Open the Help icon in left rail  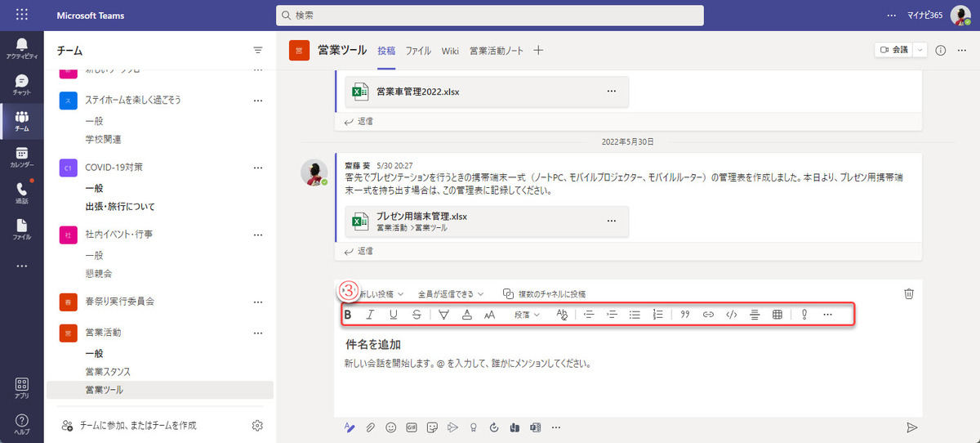point(21,423)
